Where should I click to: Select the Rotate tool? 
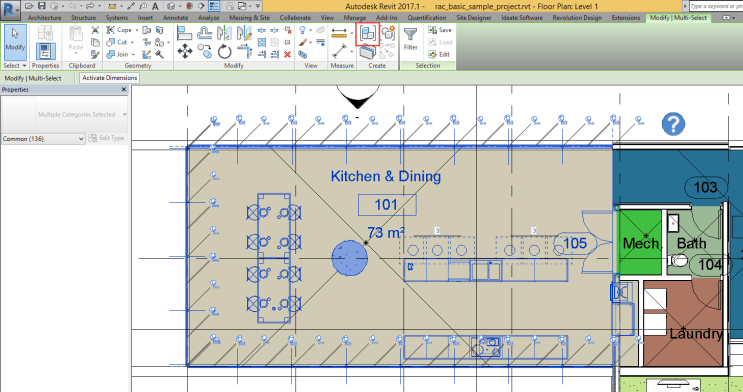pos(224,51)
